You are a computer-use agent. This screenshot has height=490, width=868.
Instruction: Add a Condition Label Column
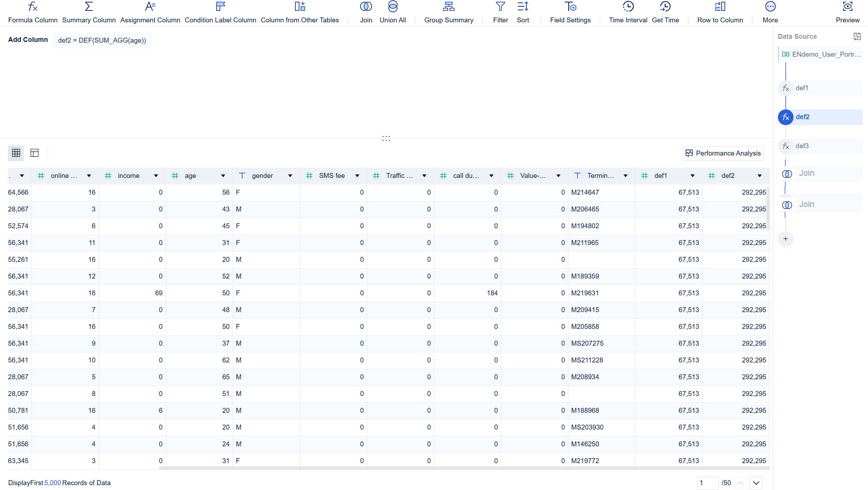[220, 13]
